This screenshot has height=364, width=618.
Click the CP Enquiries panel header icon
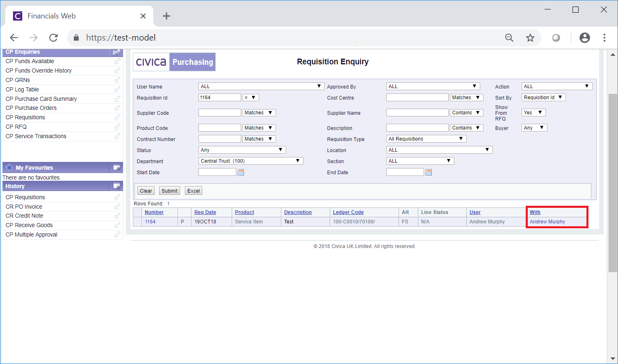click(x=116, y=52)
